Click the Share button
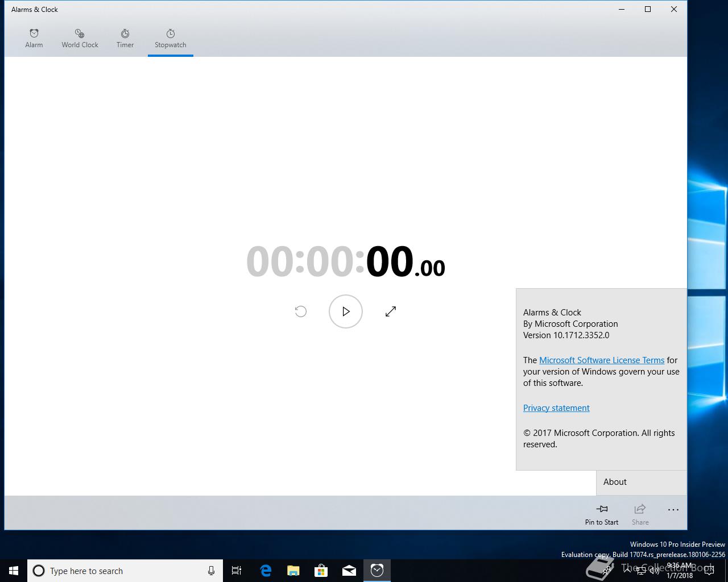This screenshot has width=728, height=582. (640, 514)
